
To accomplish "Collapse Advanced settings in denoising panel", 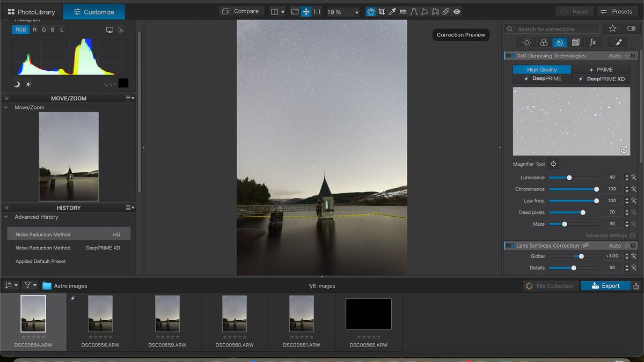I will [x=632, y=235].
